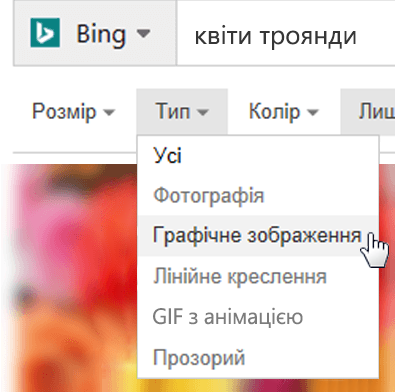
Task: Open the 'Колір' filter dropdown
Action: [284, 112]
